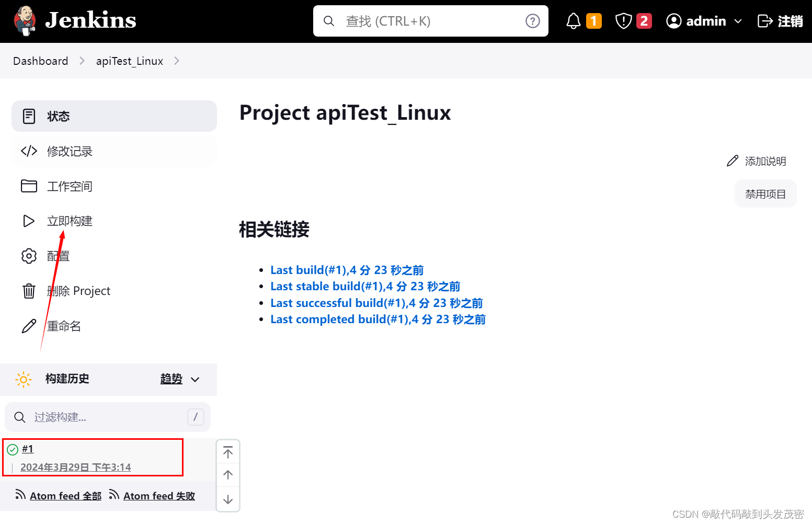The width and height of the screenshot is (812, 524).
Task: Click the pencil icon beside 添加说明
Action: [x=733, y=161]
